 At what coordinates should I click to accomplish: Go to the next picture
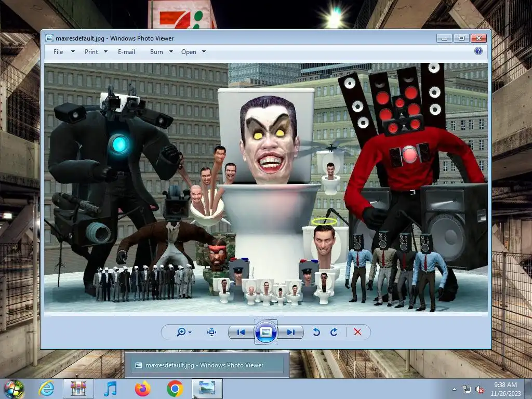tap(290, 332)
